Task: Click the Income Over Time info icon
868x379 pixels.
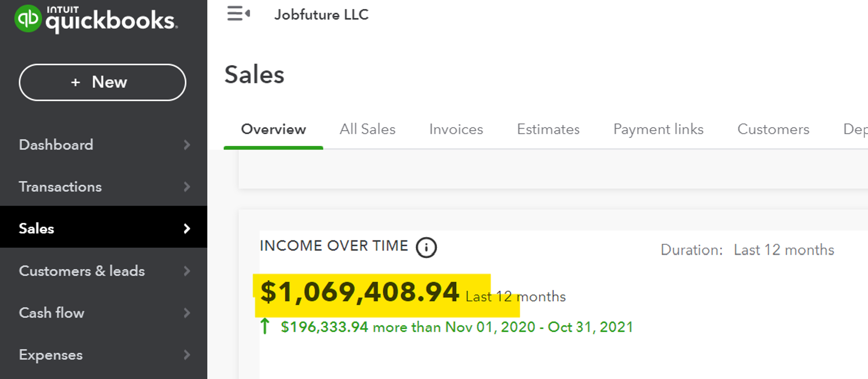Action: pos(426,247)
